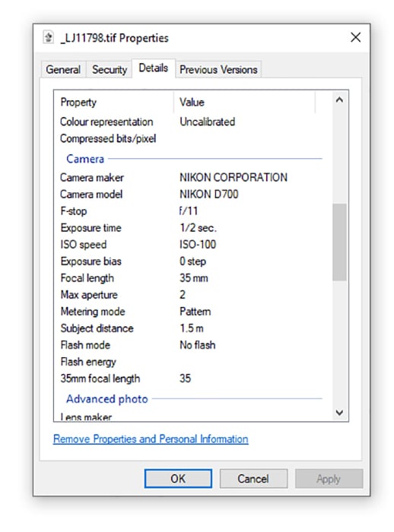This screenshot has width=394, height=532.
Task: Switch to the General tab
Action: [x=63, y=69]
